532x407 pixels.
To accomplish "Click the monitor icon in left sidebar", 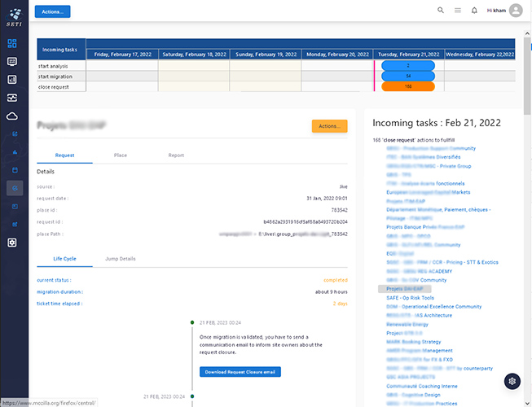I will [x=12, y=61].
